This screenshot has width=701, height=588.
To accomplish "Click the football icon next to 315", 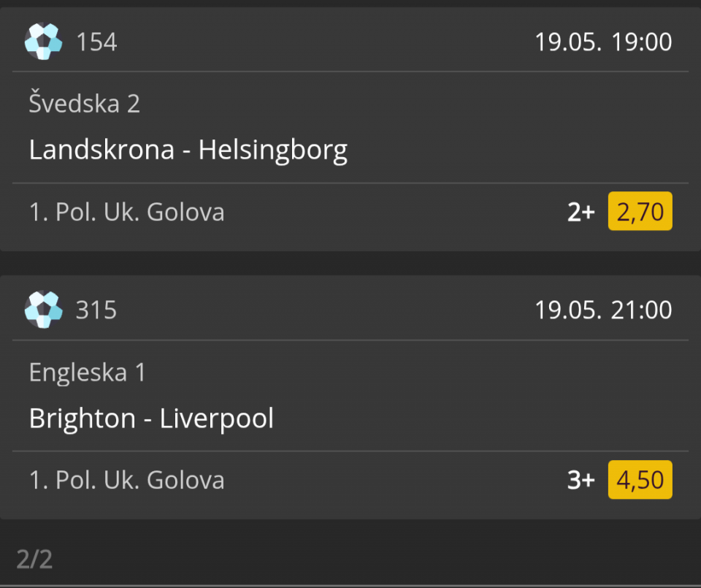I will (43, 310).
